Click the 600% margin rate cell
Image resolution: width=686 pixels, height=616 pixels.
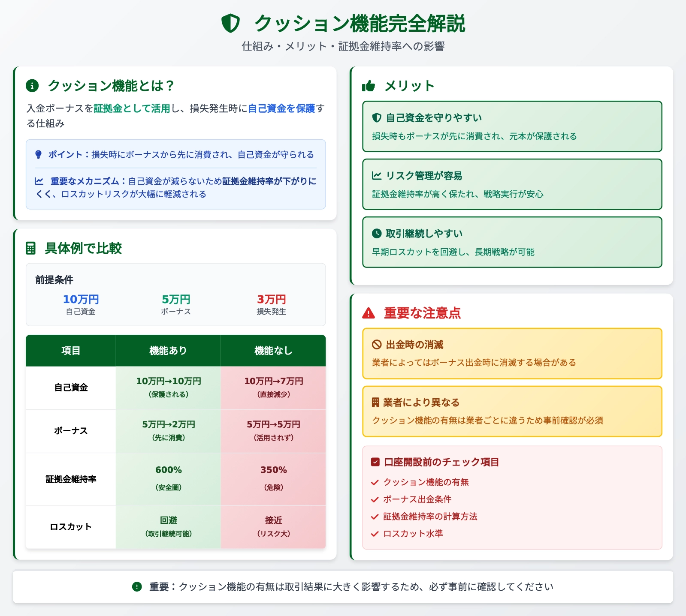point(168,478)
